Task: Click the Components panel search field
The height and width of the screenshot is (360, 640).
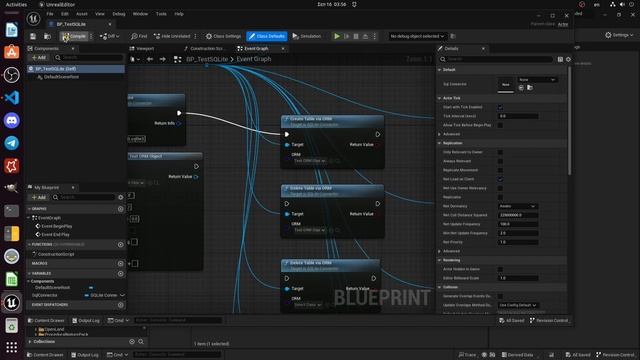Action: click(89, 58)
